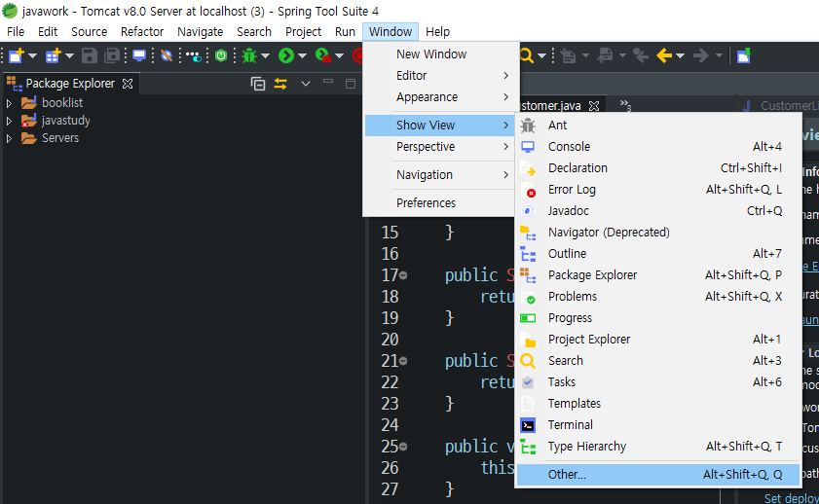Expand the booklist project

tap(9, 103)
